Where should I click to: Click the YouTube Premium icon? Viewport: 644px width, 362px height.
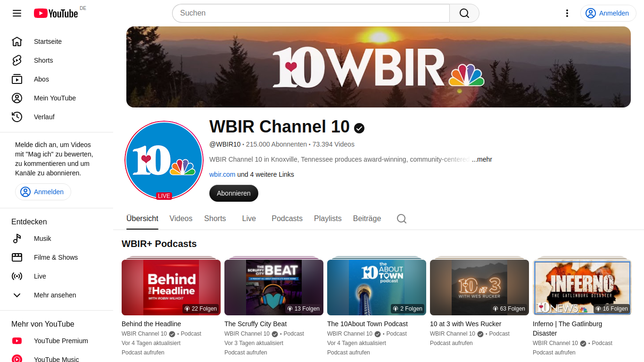pyautogui.click(x=17, y=341)
